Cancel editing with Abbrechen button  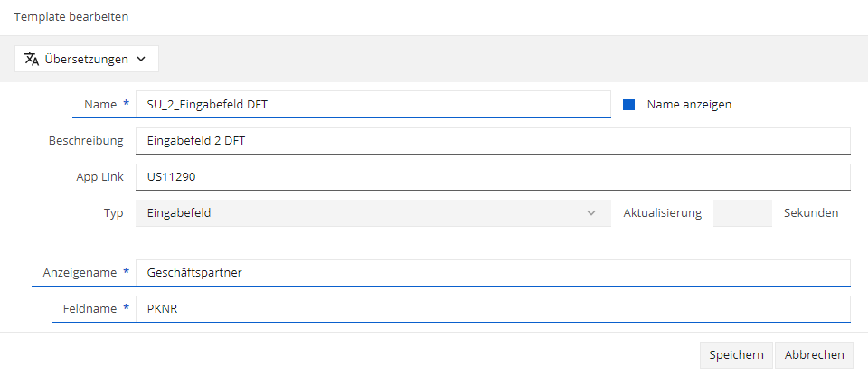[x=815, y=355]
